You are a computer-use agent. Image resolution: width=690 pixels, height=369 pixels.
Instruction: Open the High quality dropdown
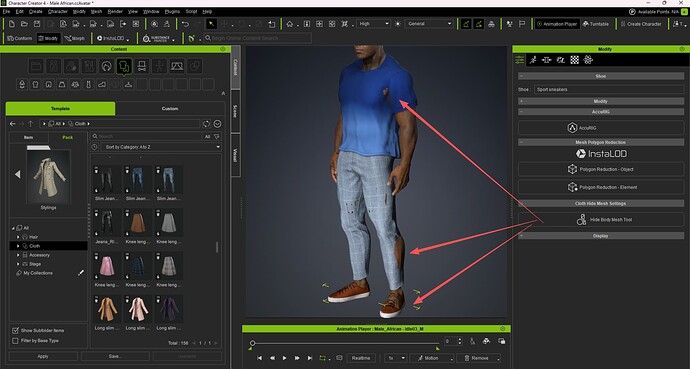point(374,24)
